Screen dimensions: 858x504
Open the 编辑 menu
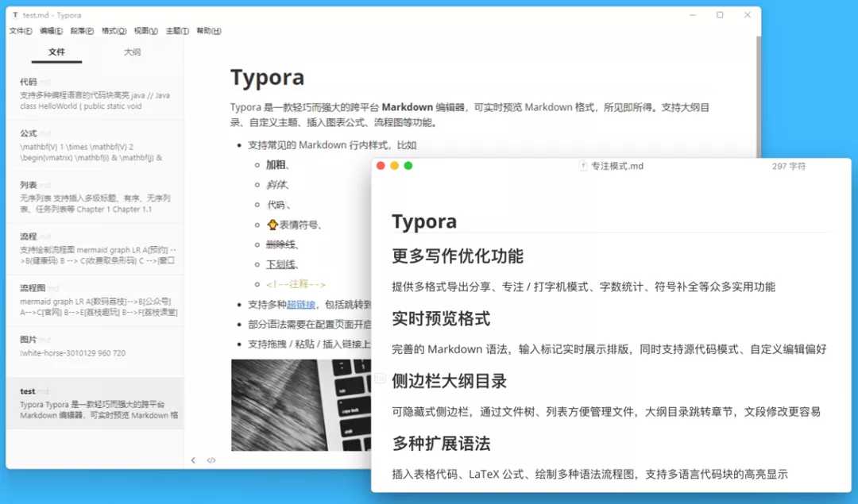(x=50, y=31)
